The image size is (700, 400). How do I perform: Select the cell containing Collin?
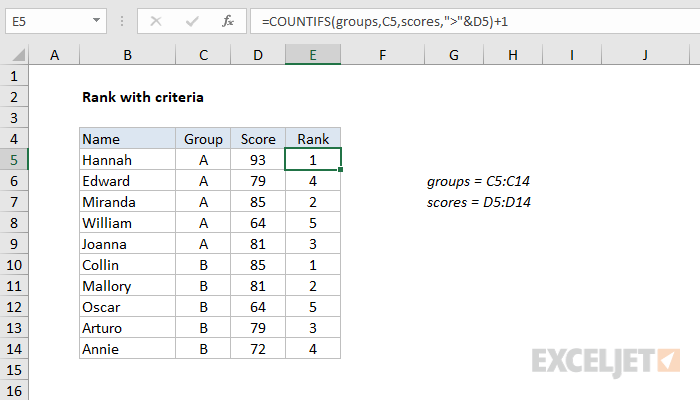coord(128,265)
